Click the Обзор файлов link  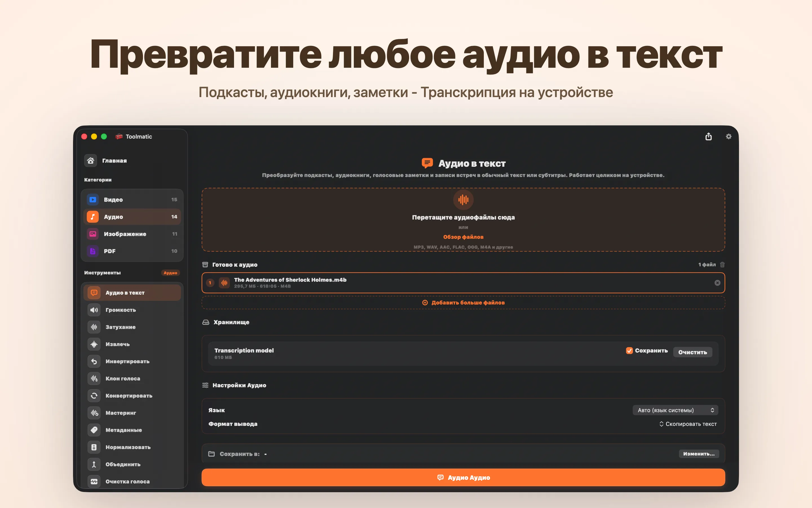[x=463, y=237]
